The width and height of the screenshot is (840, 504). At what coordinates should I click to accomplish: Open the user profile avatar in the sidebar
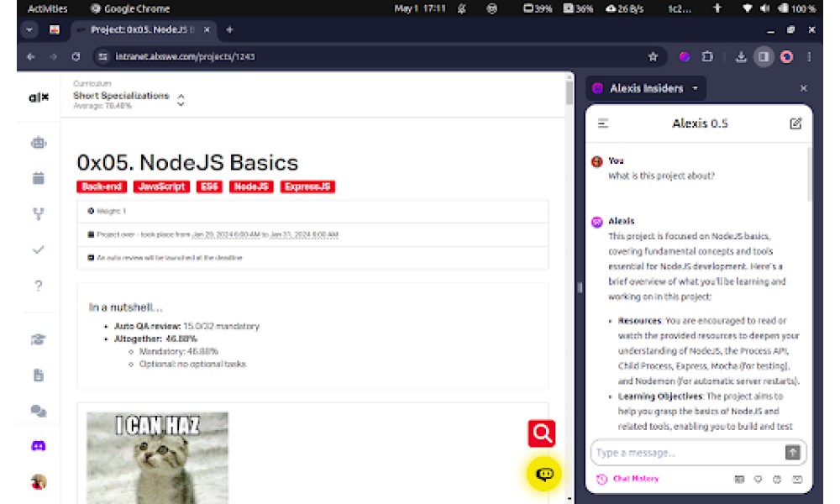pyautogui.click(x=39, y=482)
